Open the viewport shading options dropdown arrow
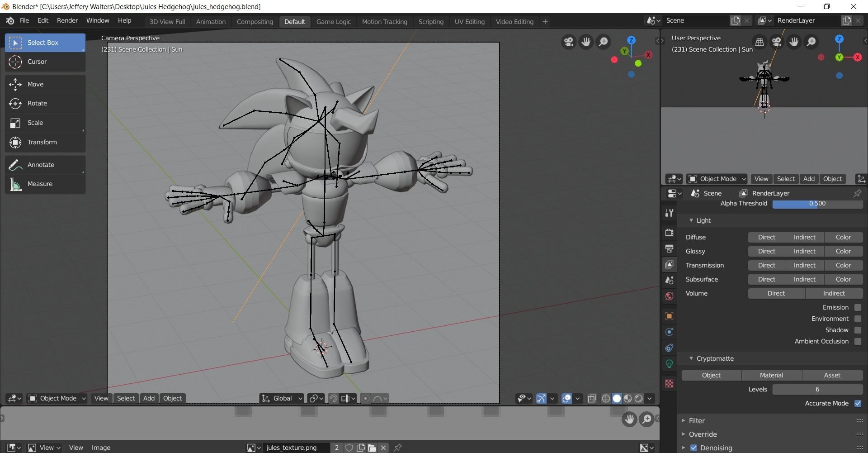The image size is (868, 453). pos(650,398)
